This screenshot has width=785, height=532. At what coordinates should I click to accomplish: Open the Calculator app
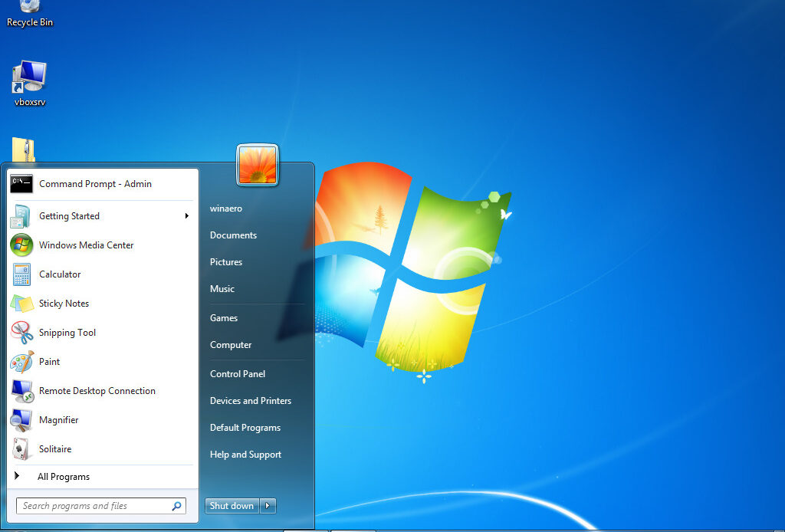click(60, 274)
